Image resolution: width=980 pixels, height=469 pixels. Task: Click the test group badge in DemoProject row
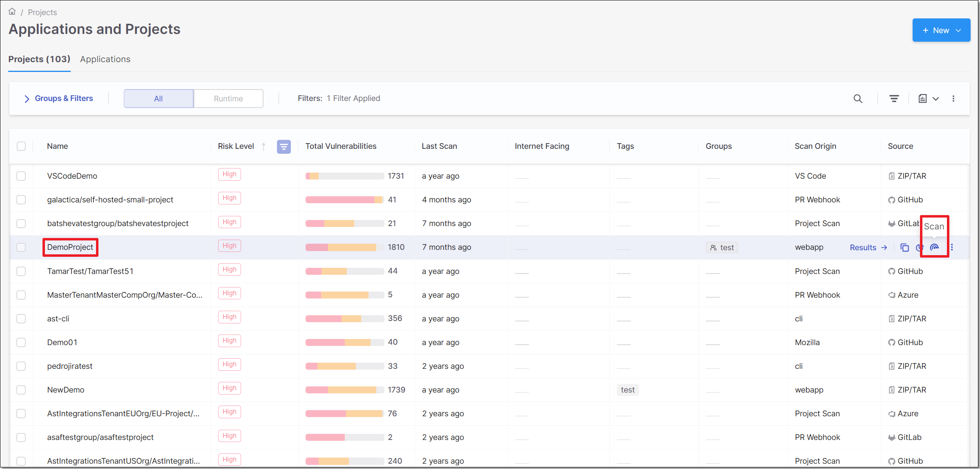[x=722, y=248]
